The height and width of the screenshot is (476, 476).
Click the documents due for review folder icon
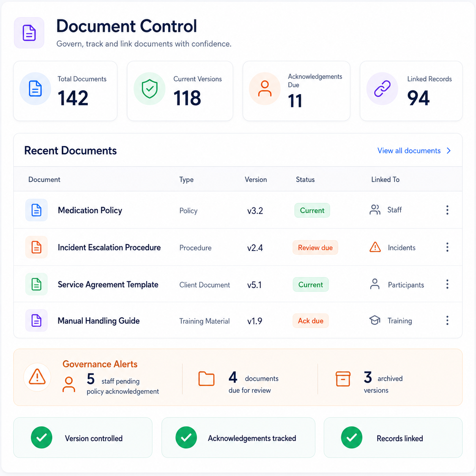pyautogui.click(x=206, y=379)
